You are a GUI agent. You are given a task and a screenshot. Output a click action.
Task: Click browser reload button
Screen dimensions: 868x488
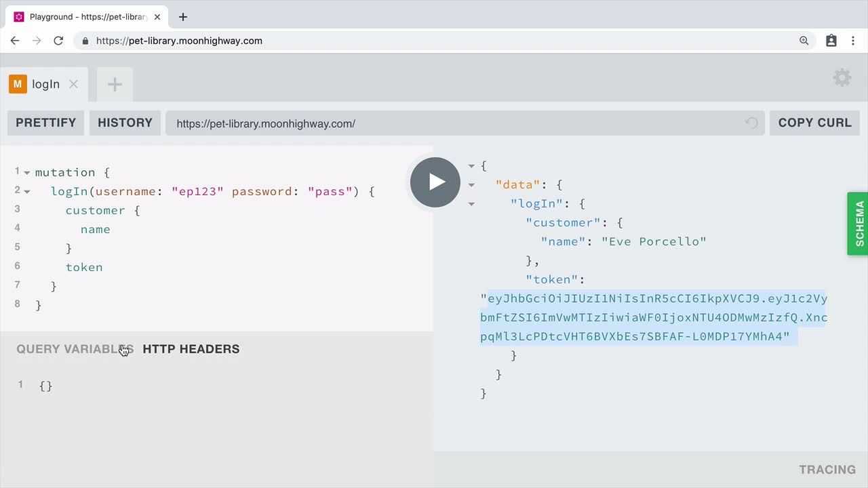coord(58,41)
